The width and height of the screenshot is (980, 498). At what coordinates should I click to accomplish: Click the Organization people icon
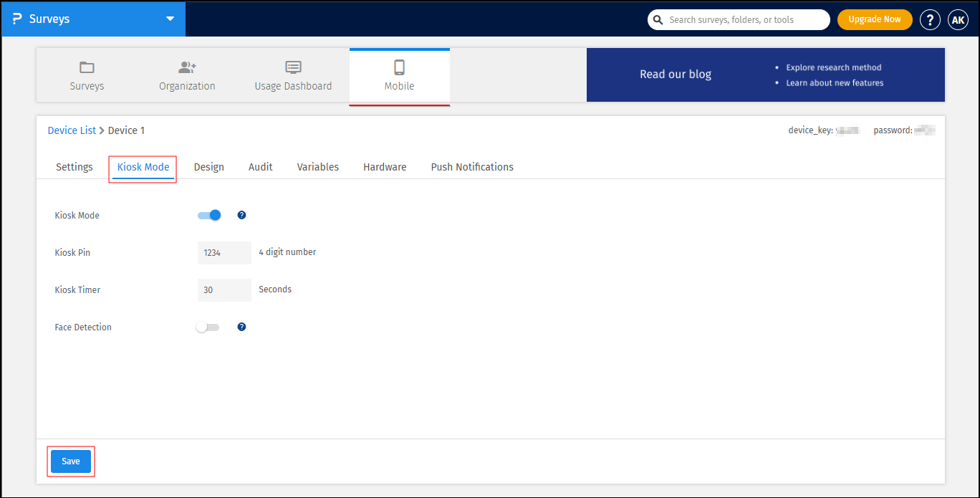tap(187, 67)
